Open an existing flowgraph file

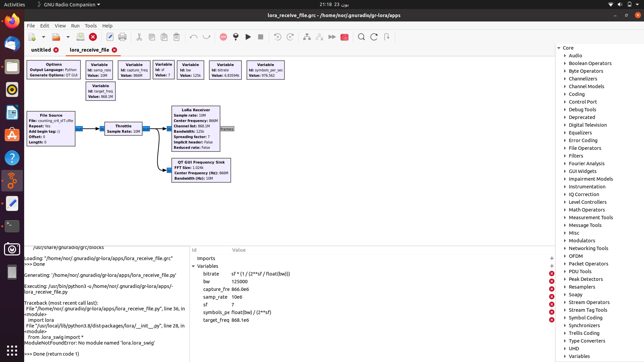[x=56, y=37]
